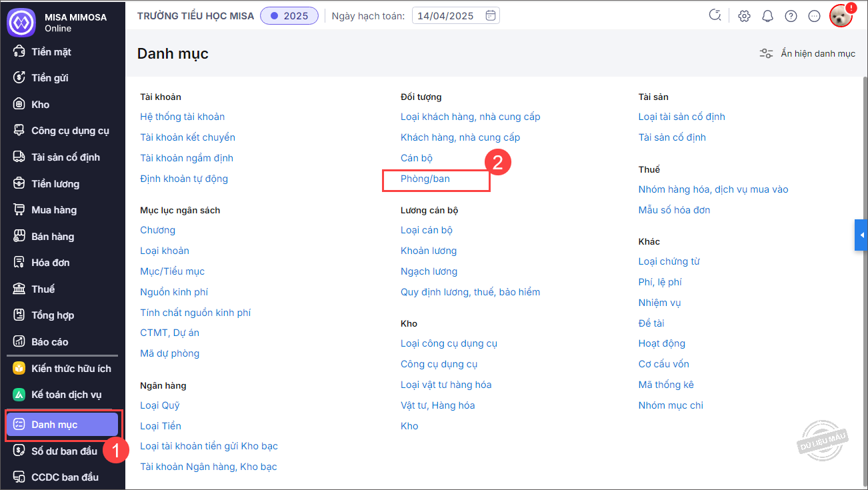The width and height of the screenshot is (868, 490).
Task: Open the Tiền lương sidebar icon
Action: [x=19, y=183]
